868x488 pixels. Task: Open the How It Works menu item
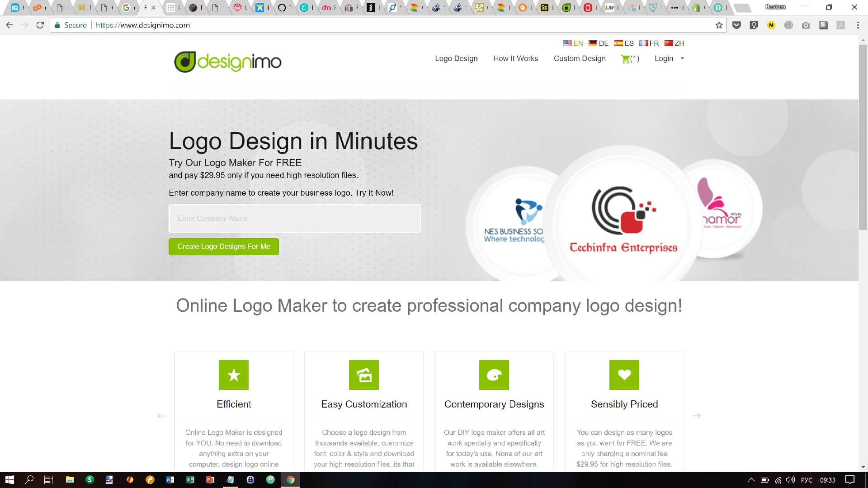(x=515, y=59)
